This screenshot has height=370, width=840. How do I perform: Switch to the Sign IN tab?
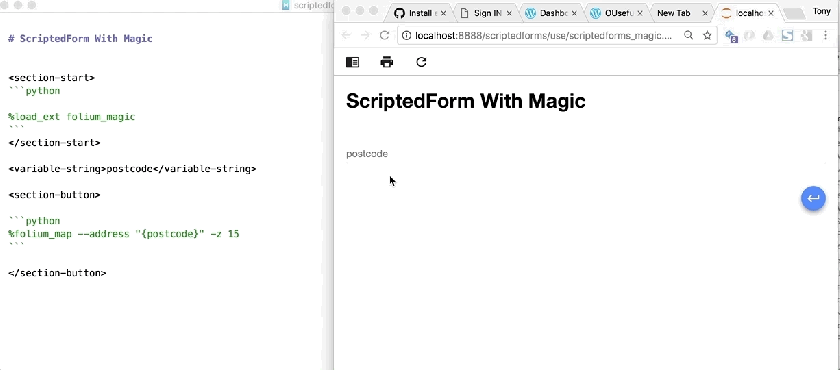tap(487, 13)
